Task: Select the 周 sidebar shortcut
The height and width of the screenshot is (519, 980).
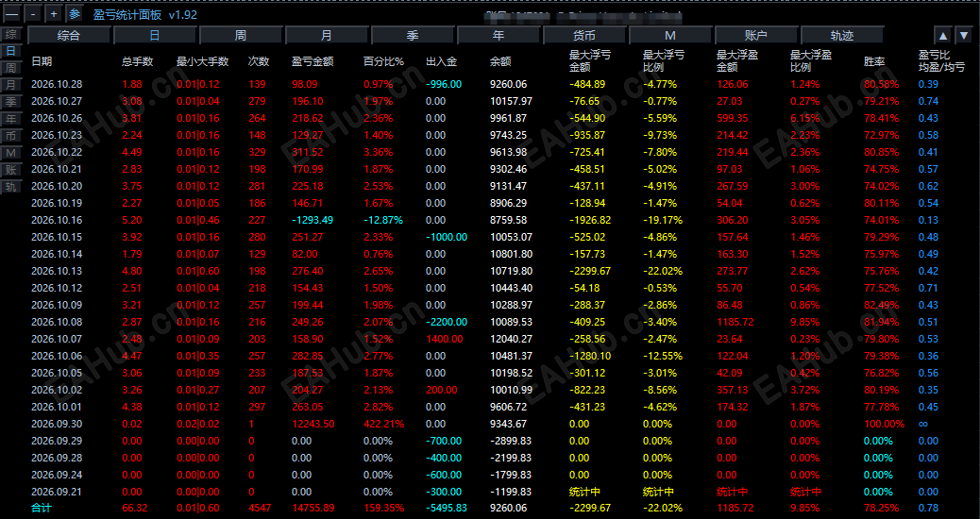Action: pyautogui.click(x=11, y=67)
